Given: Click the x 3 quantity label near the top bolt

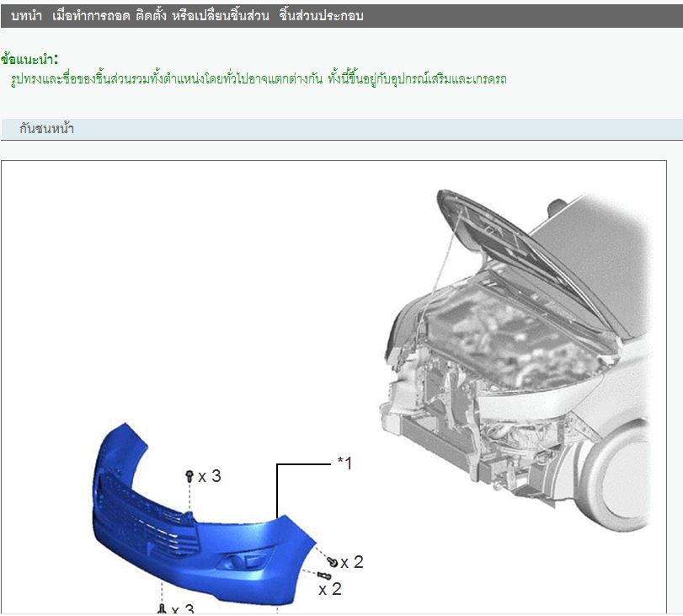Looking at the screenshot, I should (x=210, y=477).
